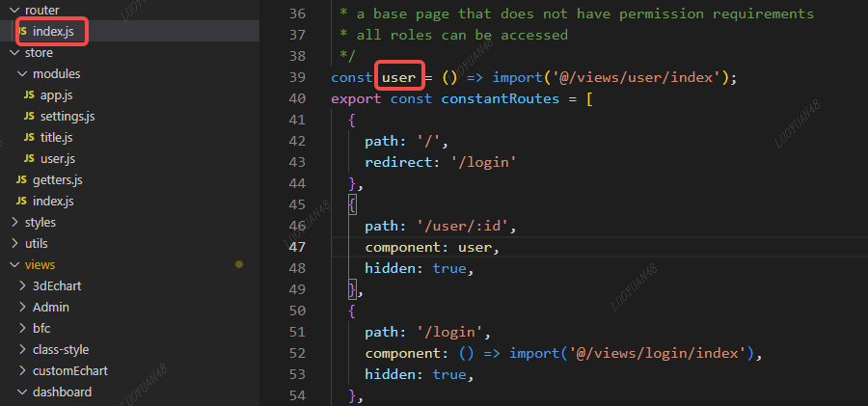Collapse the router folder
The width and height of the screenshot is (868, 406).
(x=14, y=10)
